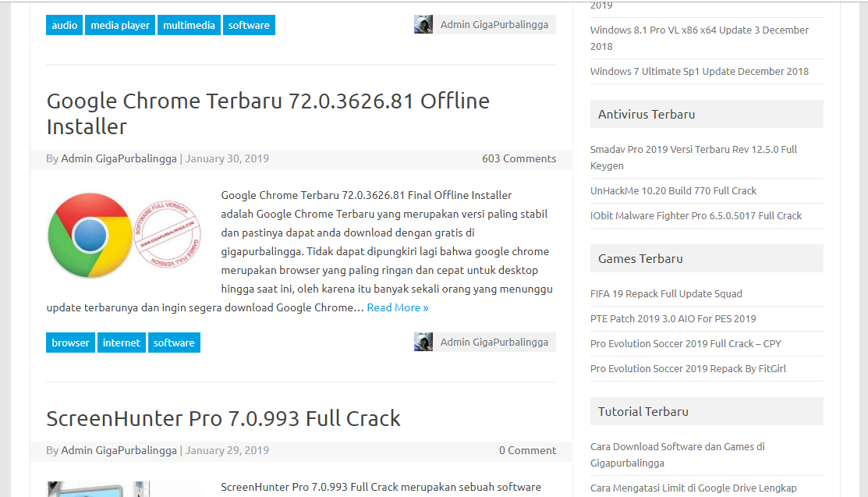Click Tutorial Terbaru section heading
Image resolution: width=868 pixels, height=497 pixels.
point(707,412)
